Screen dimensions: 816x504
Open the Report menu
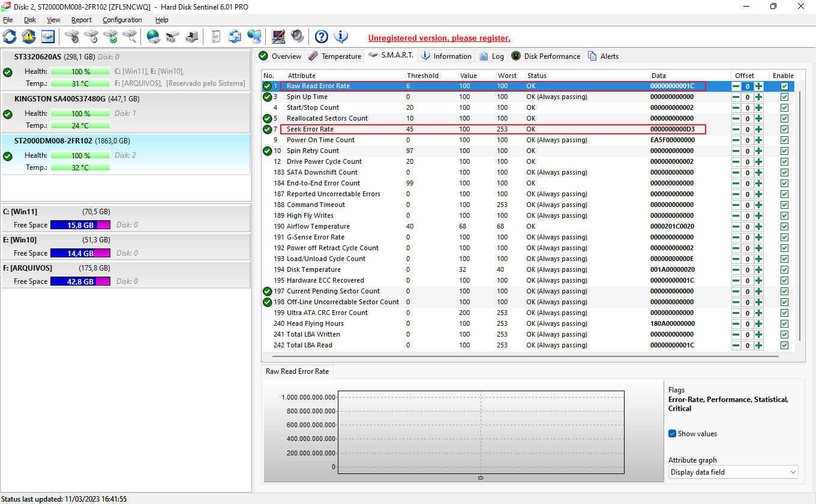[82, 20]
